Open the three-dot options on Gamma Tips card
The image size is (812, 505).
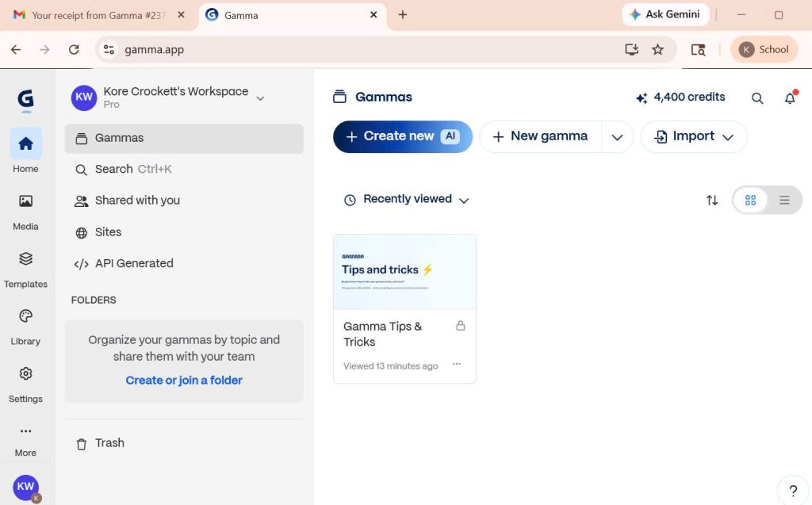coord(457,364)
